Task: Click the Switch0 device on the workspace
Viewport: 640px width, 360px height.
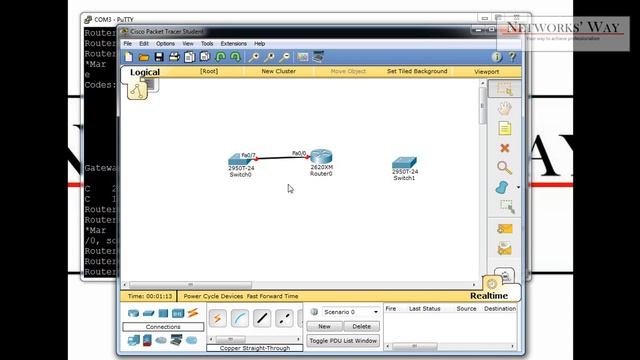Action: (241, 159)
